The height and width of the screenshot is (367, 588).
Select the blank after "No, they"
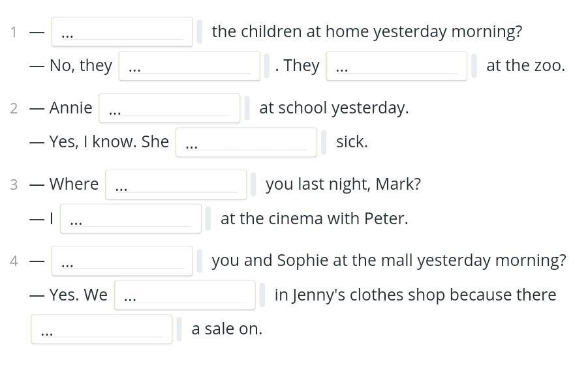point(189,66)
